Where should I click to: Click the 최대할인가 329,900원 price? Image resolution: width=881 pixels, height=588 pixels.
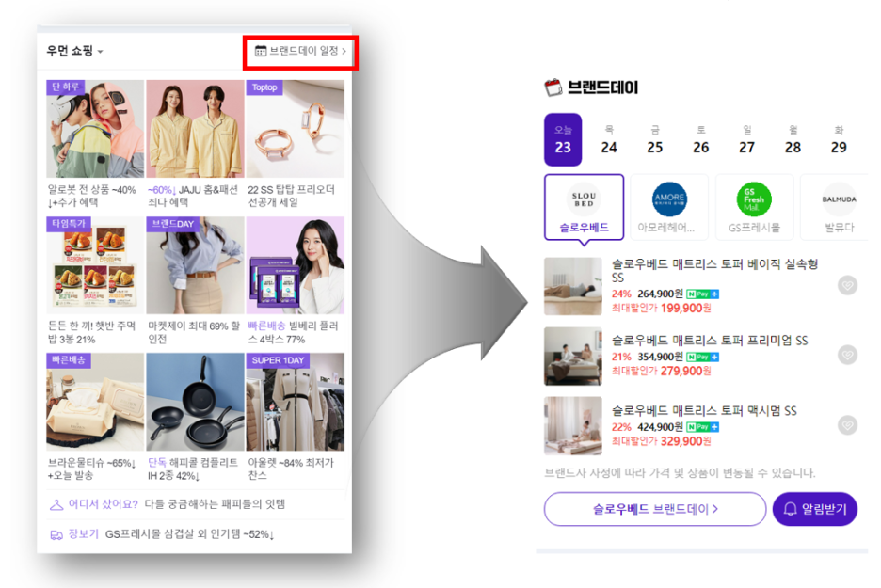(x=662, y=441)
